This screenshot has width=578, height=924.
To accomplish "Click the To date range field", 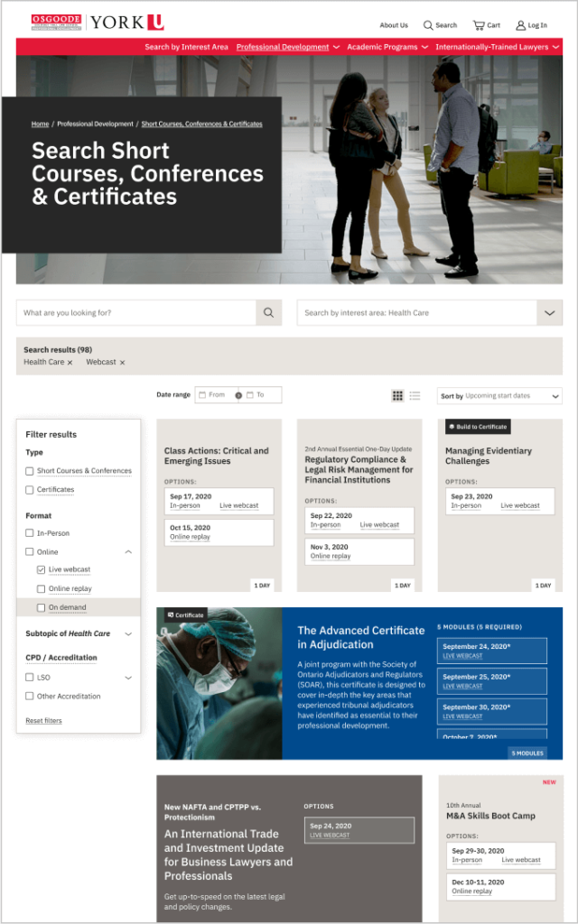I will pyautogui.click(x=261, y=395).
